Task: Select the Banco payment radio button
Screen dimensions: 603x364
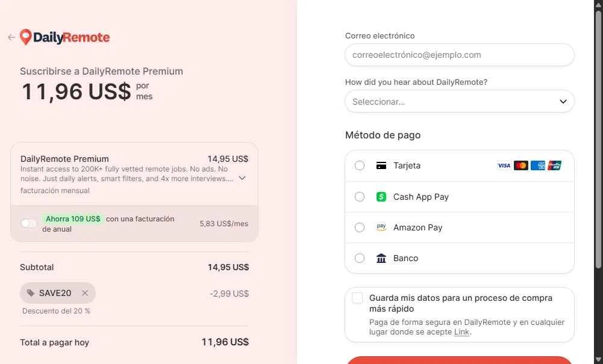Action: [360, 258]
